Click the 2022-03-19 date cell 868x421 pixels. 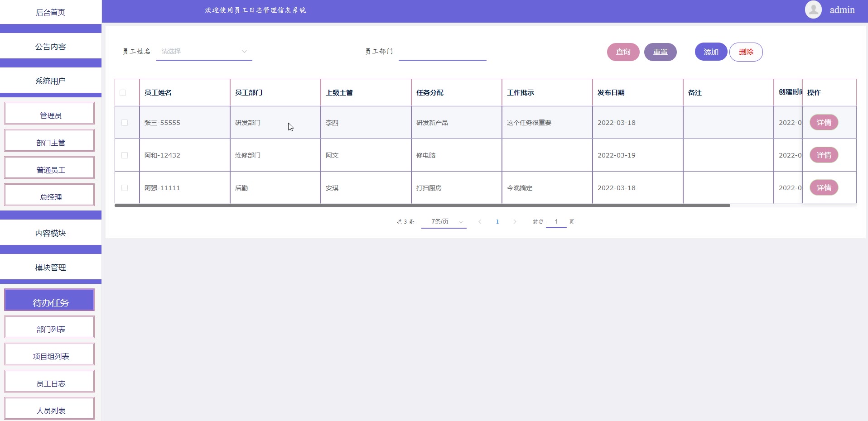(x=638, y=155)
